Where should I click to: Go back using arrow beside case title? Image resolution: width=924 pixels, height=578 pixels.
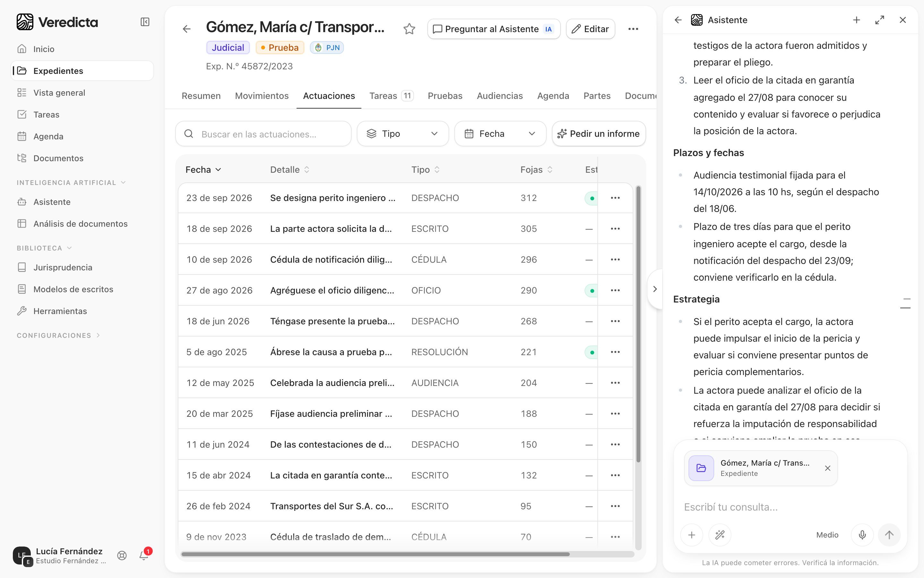coord(186,29)
